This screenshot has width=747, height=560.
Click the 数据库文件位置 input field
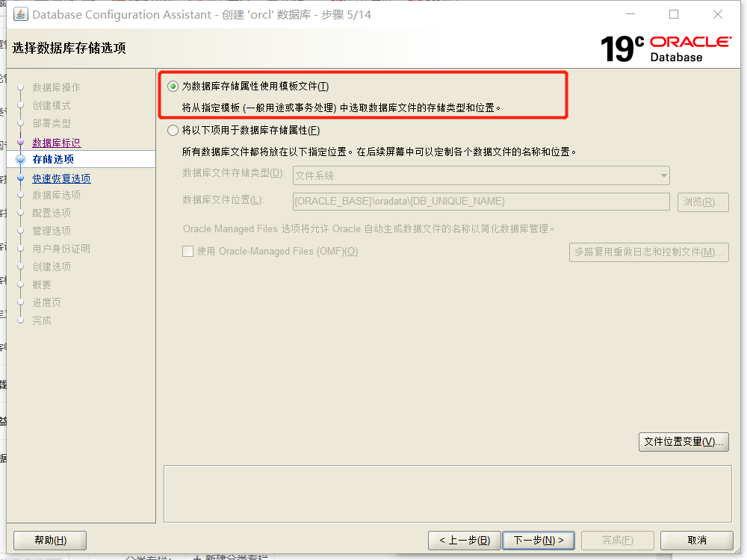point(482,202)
